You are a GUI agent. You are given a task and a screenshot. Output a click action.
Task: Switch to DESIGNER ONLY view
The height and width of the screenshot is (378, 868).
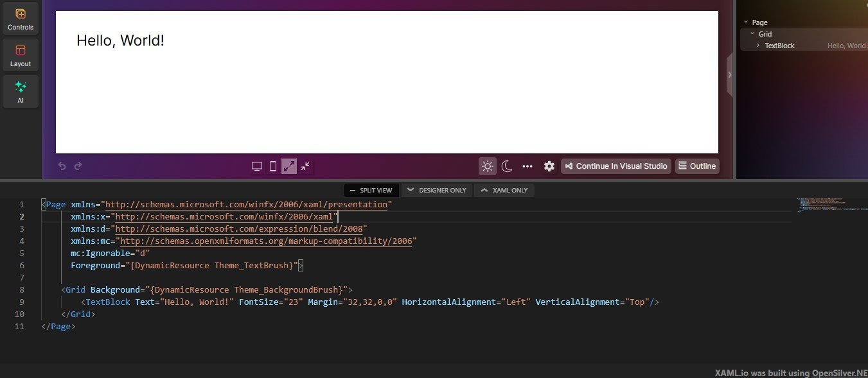click(437, 190)
